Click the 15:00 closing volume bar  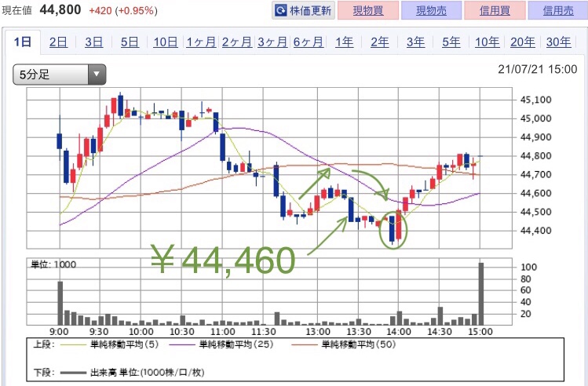pyautogui.click(x=480, y=293)
